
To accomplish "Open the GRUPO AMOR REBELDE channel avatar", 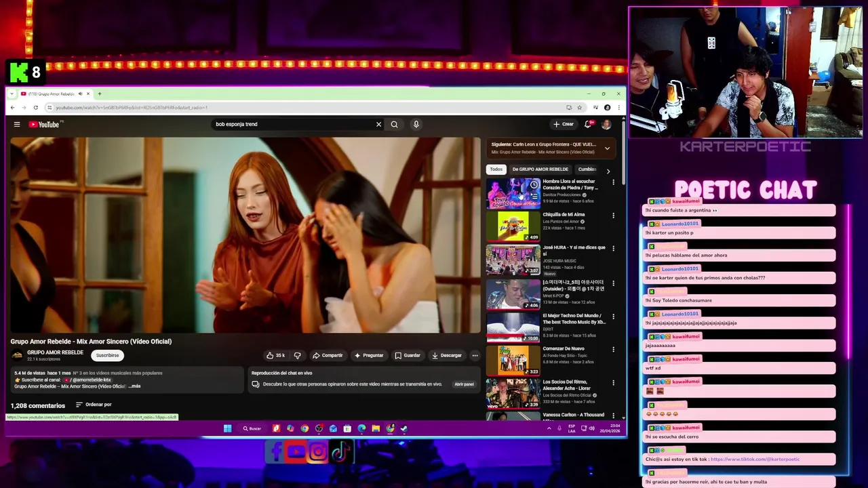I will 17,355.
